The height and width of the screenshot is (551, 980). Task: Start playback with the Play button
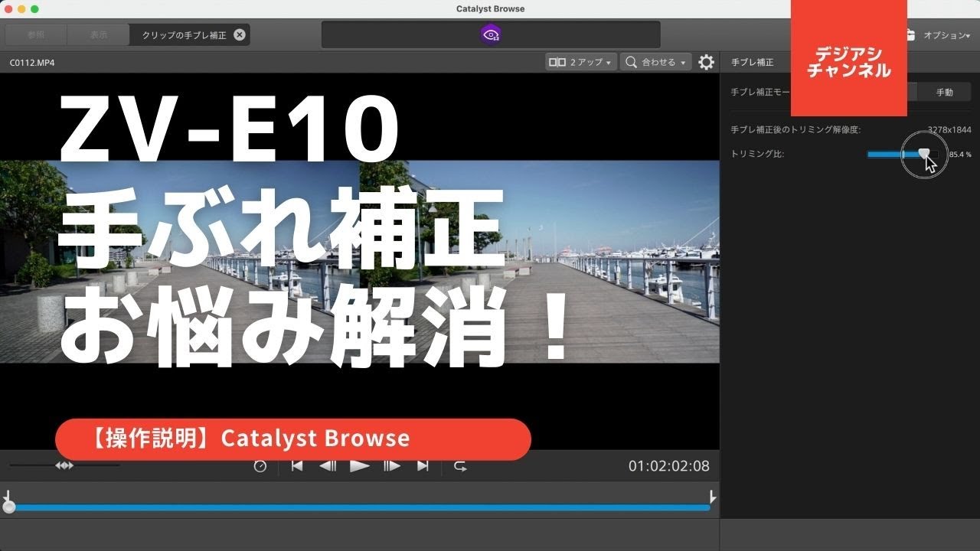point(360,465)
